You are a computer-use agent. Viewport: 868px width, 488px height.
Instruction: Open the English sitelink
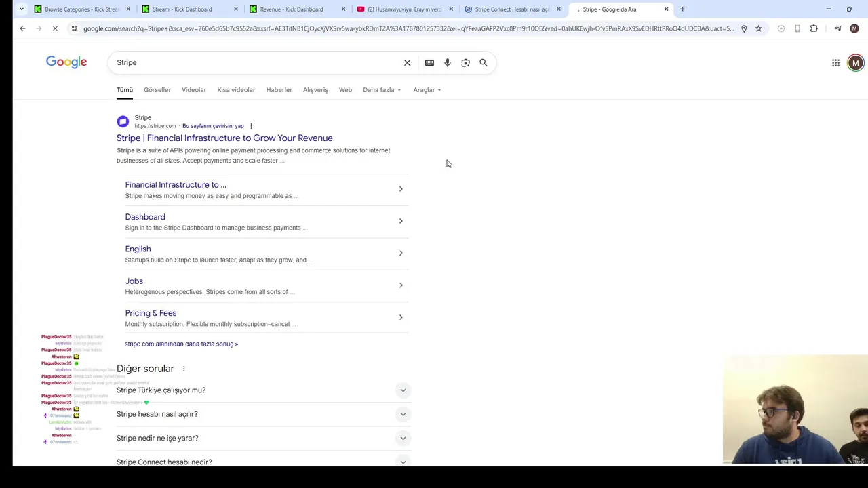(138, 249)
